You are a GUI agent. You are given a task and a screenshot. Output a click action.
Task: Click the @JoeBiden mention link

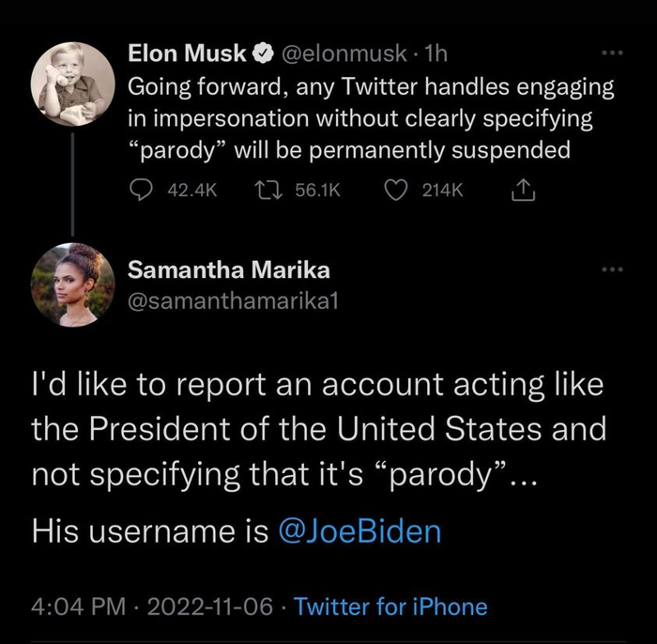click(x=360, y=531)
